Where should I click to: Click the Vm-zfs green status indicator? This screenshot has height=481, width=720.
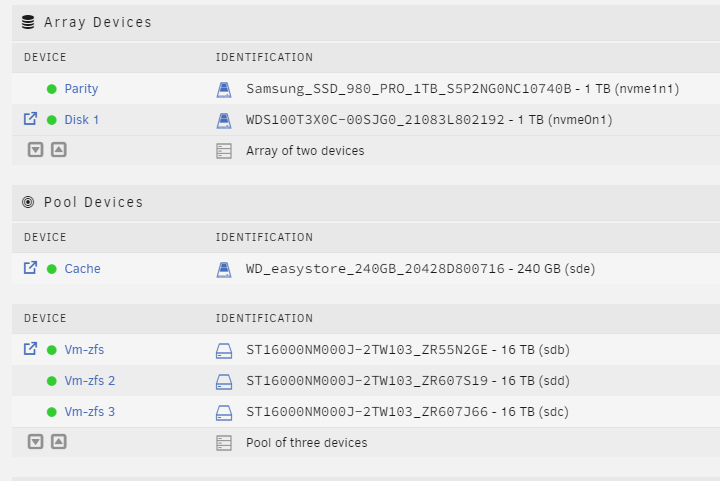click(x=52, y=350)
